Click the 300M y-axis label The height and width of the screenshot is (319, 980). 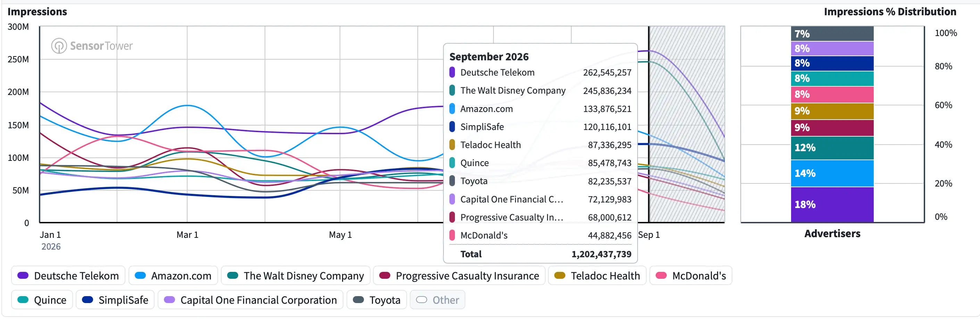click(18, 27)
